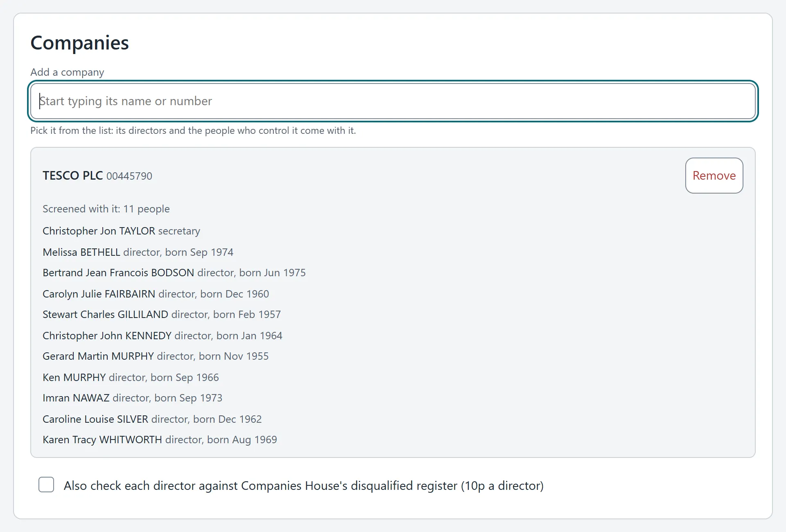This screenshot has width=786, height=532.
Task: Select Caroline Louise SILVER row
Action: pos(152,419)
